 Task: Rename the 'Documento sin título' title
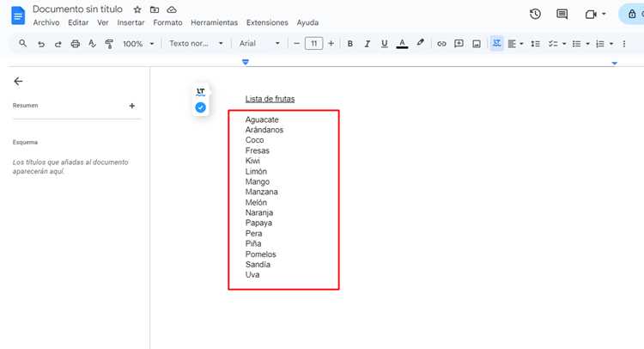(x=77, y=9)
